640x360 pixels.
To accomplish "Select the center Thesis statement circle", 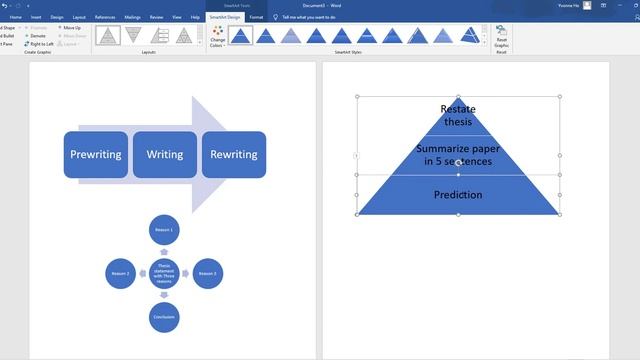I will pos(164,273).
